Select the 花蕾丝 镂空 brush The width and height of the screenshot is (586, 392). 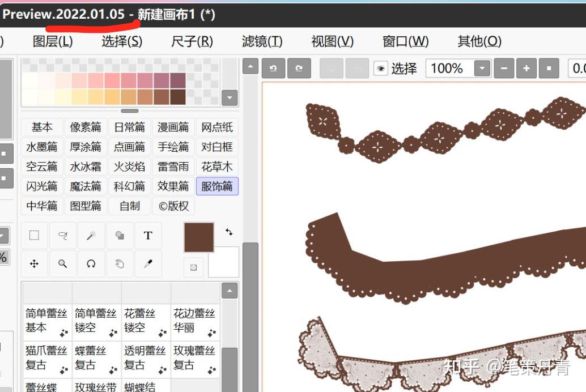click(146, 322)
